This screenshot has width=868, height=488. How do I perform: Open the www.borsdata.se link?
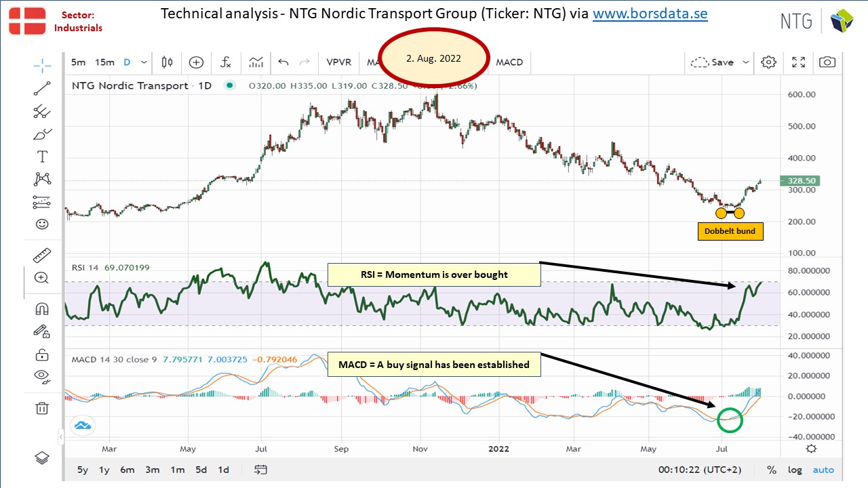pyautogui.click(x=650, y=14)
